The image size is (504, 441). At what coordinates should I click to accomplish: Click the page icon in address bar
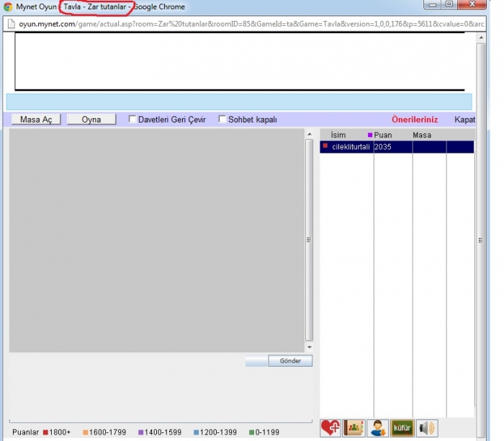click(12, 24)
